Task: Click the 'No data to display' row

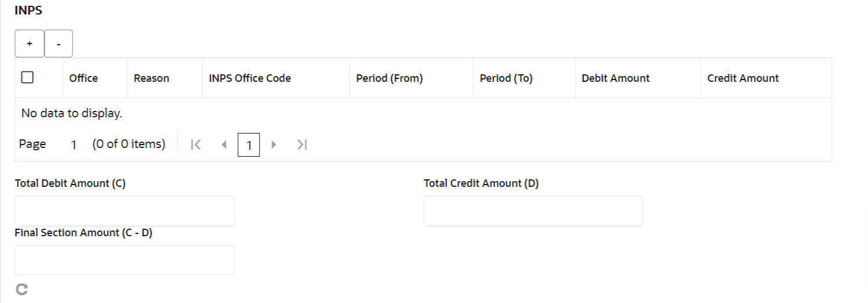Action: coord(72,113)
